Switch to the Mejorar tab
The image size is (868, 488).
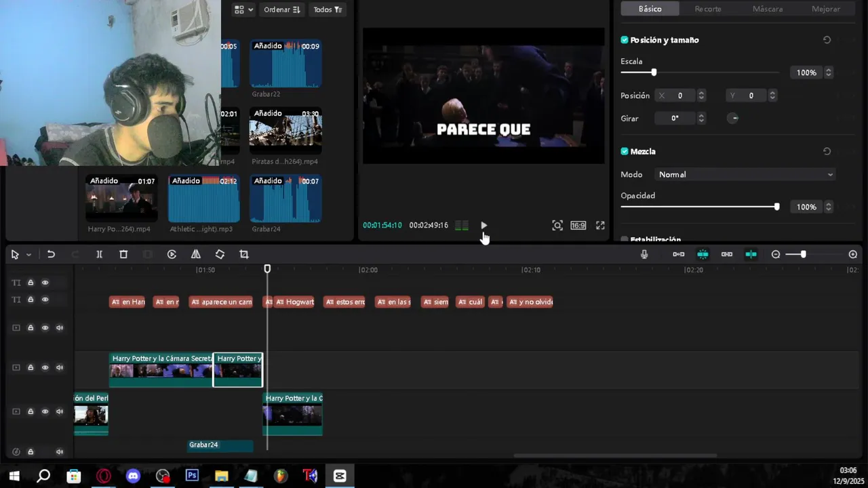tap(826, 9)
